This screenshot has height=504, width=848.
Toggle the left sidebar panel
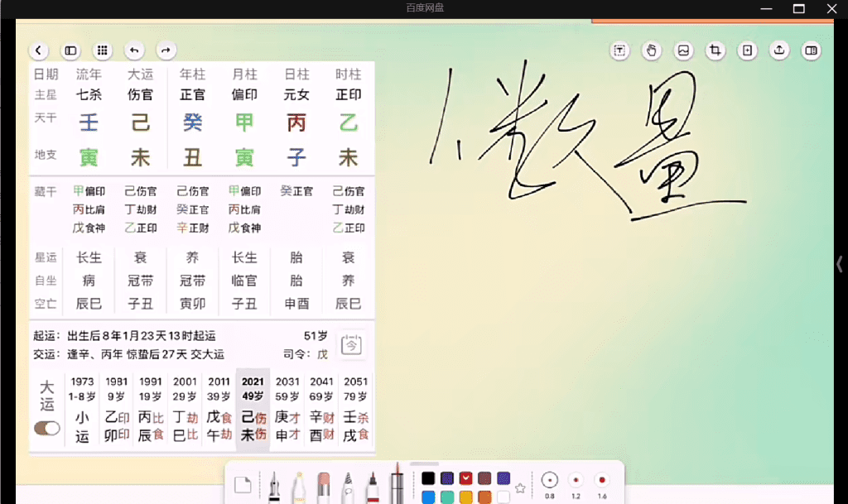point(70,50)
